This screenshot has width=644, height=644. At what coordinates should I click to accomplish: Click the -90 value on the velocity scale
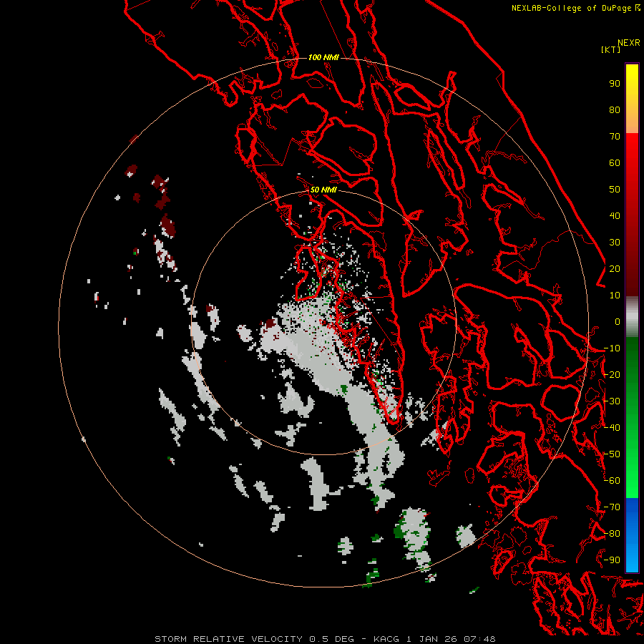pyautogui.click(x=612, y=560)
